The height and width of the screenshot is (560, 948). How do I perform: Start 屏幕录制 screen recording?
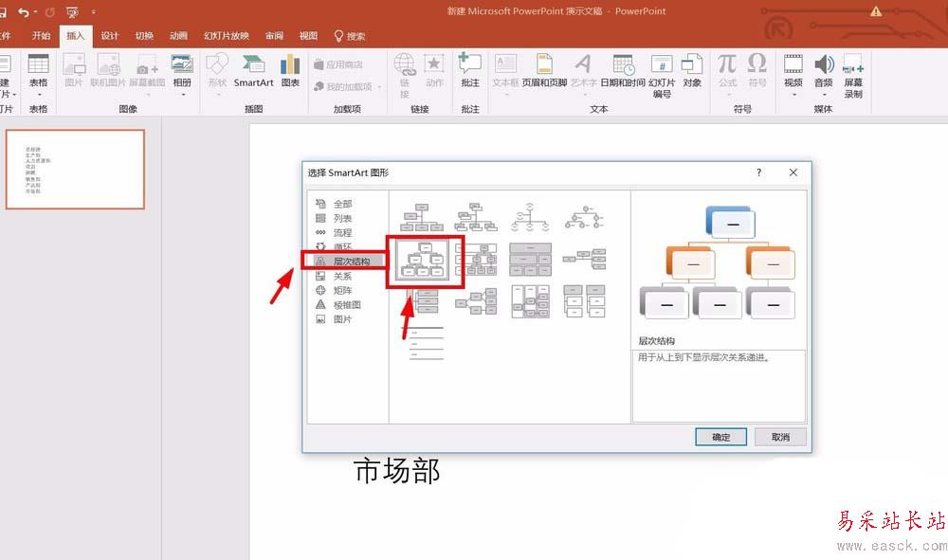point(853,76)
